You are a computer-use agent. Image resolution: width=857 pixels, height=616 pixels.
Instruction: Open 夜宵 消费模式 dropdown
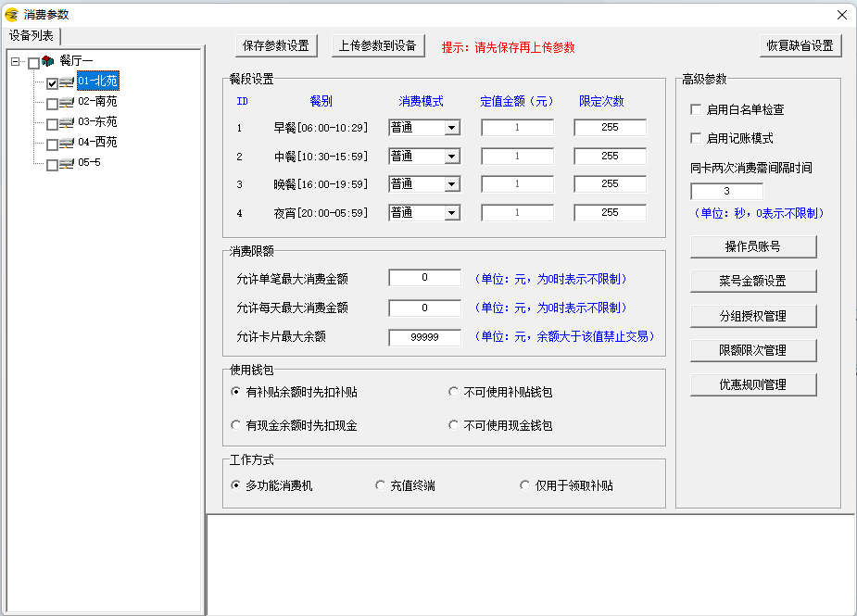click(451, 213)
